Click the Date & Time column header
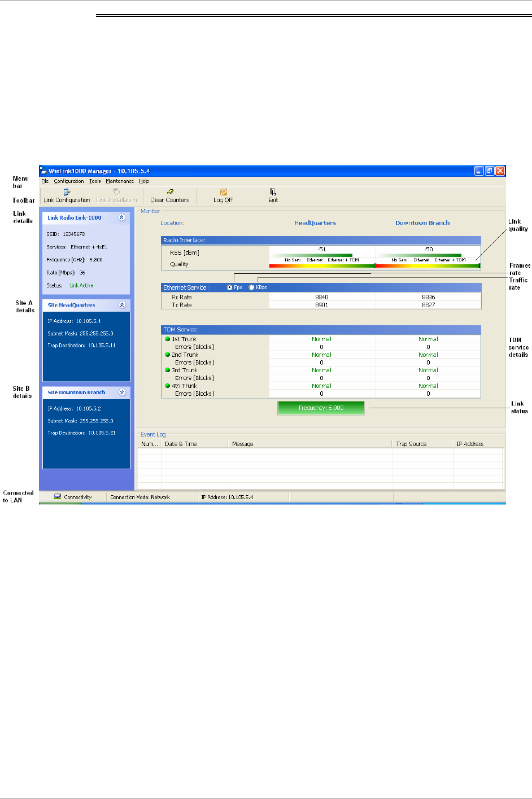 click(195, 444)
